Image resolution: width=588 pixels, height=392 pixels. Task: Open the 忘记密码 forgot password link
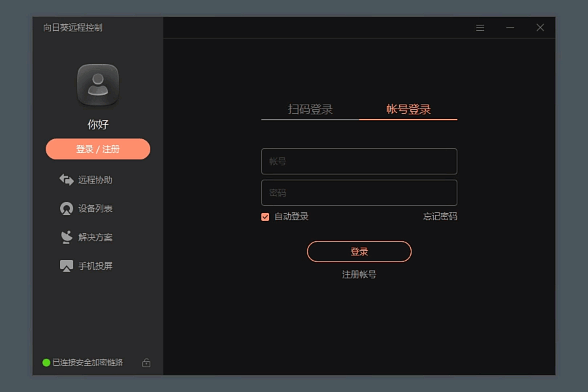(x=440, y=217)
